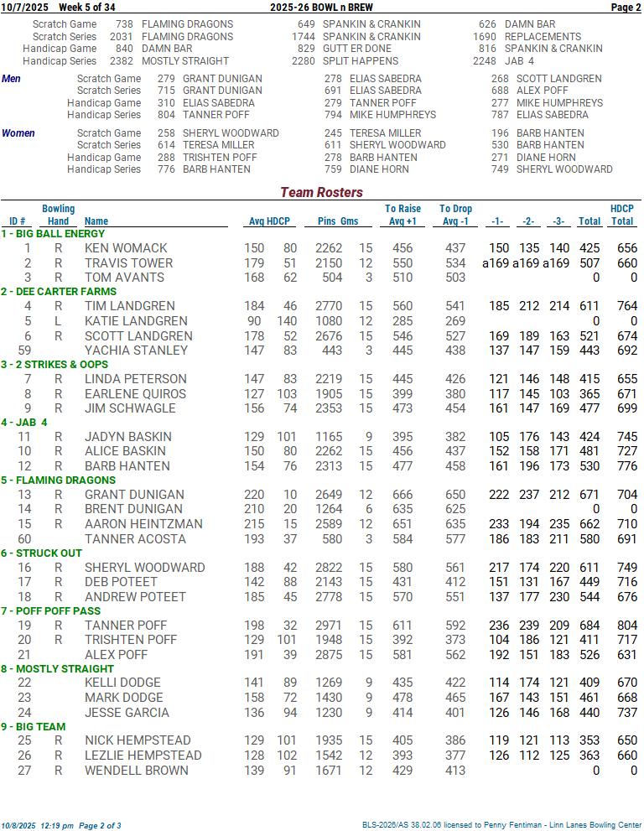Click the Team Rosters section heading
644x831 pixels.
point(321,193)
